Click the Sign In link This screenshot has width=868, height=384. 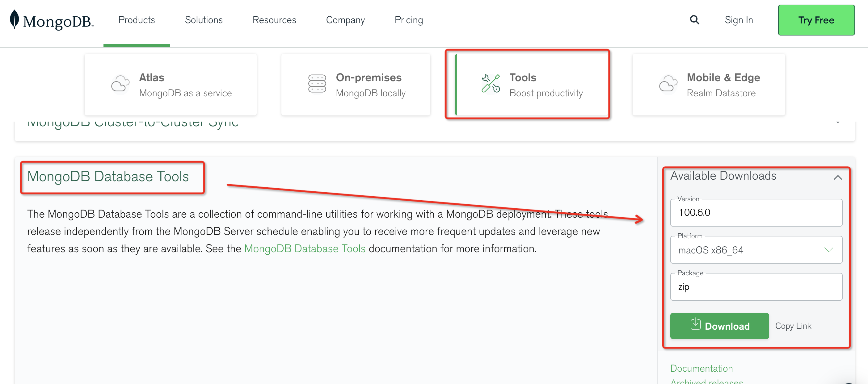(739, 20)
